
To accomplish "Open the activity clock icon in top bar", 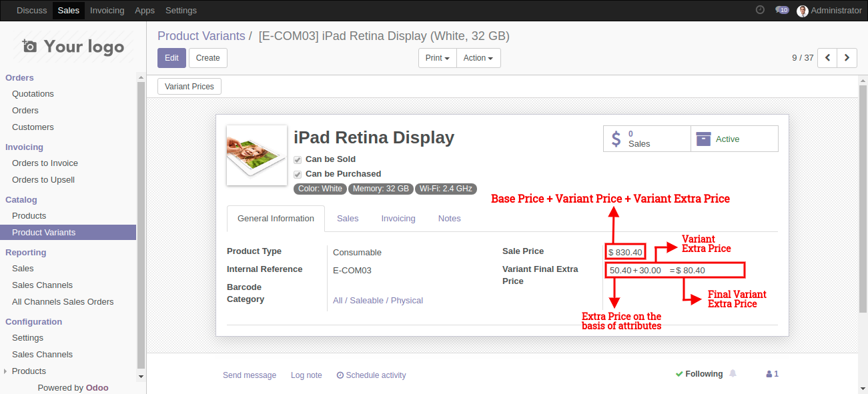I will click(759, 10).
